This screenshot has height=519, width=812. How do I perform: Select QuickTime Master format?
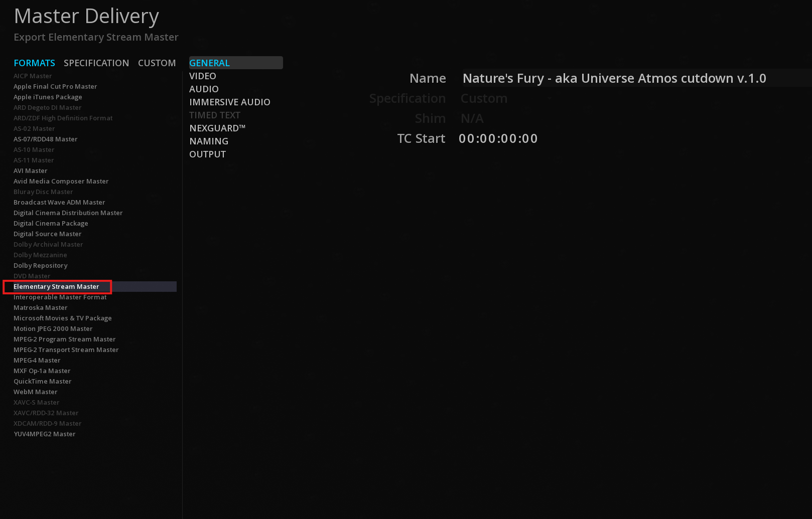tap(43, 382)
